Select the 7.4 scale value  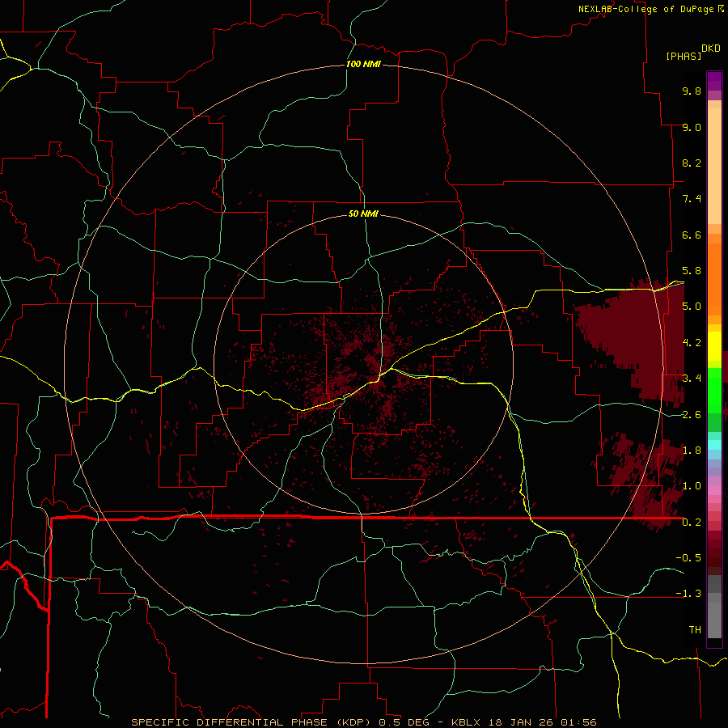692,199
